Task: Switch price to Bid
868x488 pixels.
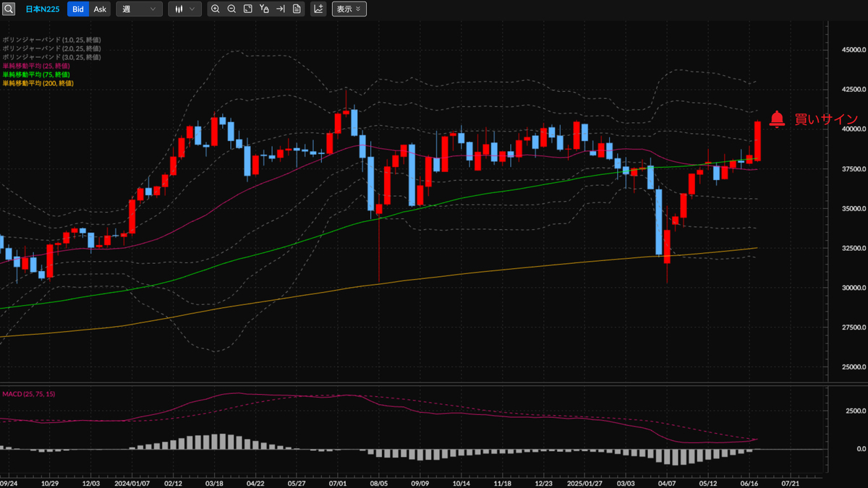Action: click(x=78, y=9)
